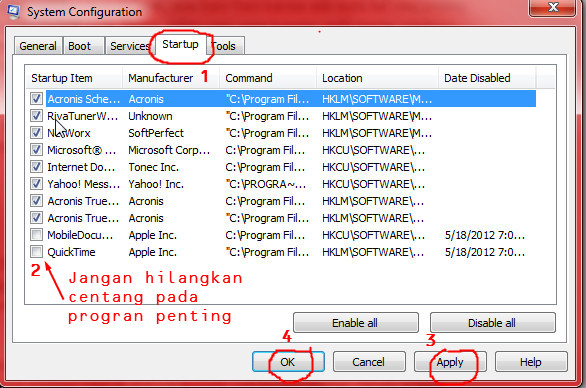
Task: Click the Disable all button
Action: 493,323
